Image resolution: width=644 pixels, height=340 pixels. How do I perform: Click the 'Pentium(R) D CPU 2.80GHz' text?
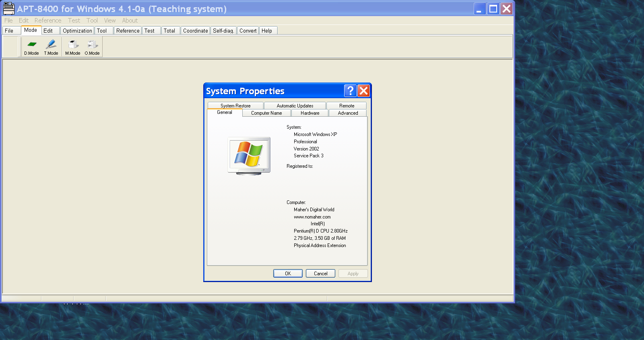pos(320,231)
